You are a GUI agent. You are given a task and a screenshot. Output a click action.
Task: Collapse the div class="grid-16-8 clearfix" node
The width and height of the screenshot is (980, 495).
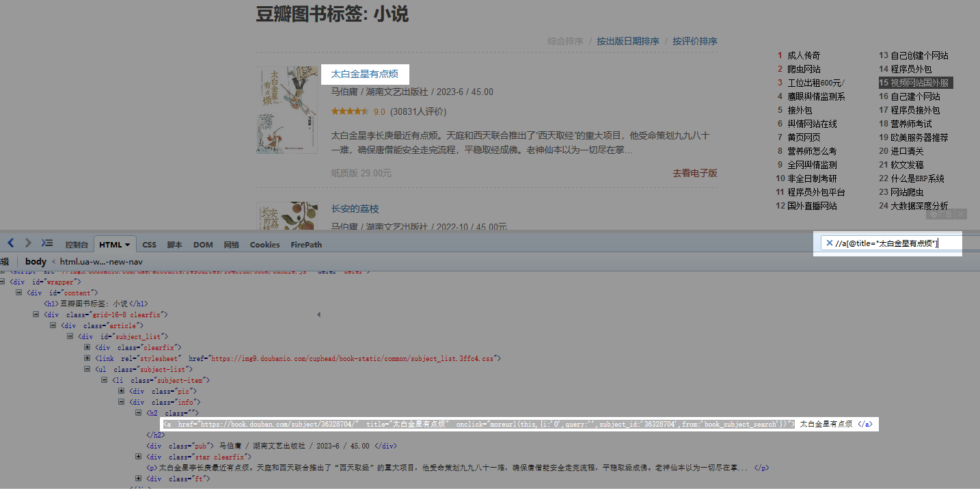point(36,315)
